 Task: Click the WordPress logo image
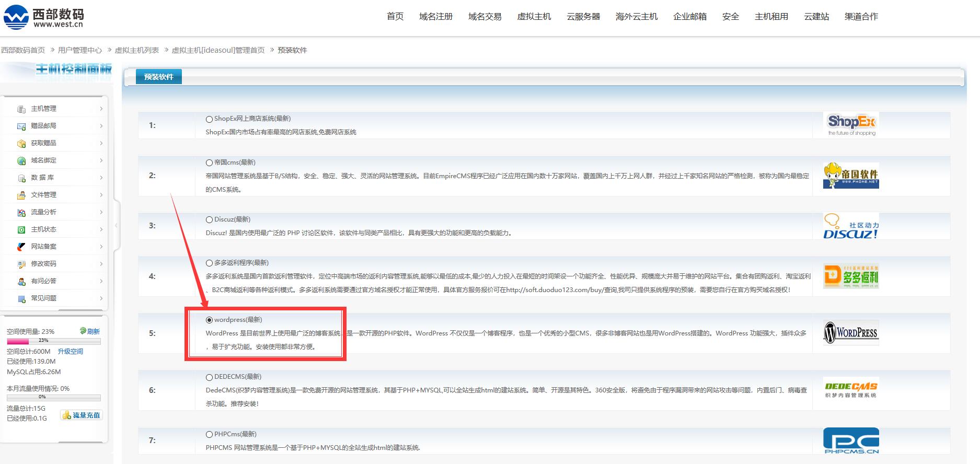pyautogui.click(x=851, y=333)
